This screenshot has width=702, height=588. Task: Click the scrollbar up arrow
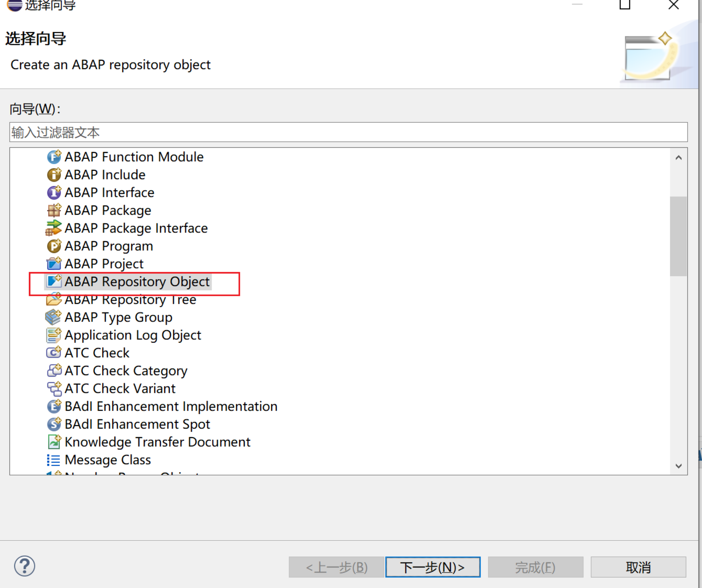(x=679, y=158)
